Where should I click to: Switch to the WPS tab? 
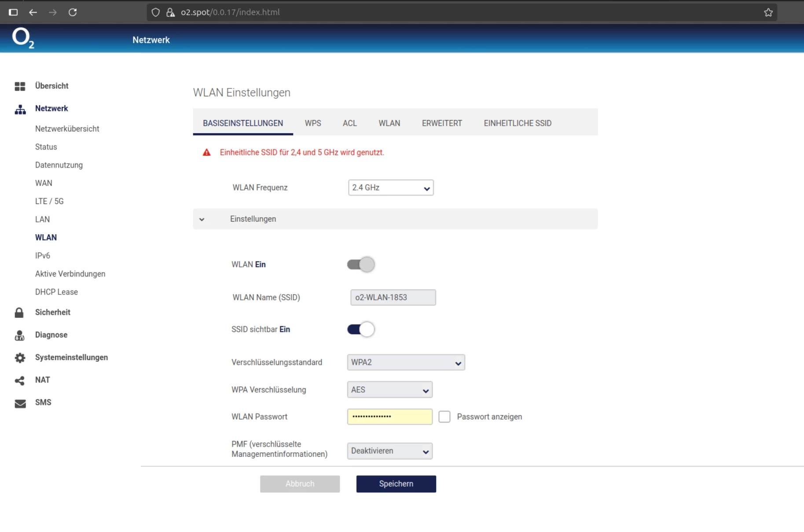click(313, 123)
